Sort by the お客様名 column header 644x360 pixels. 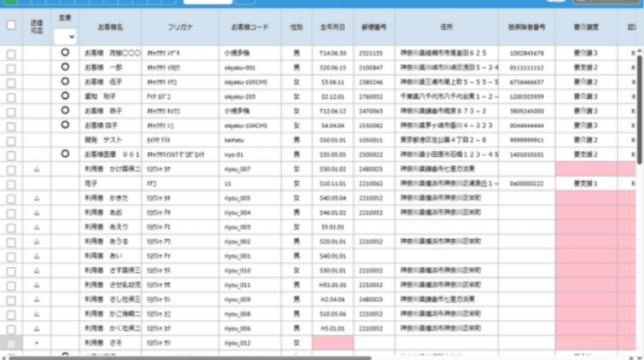[110, 27]
